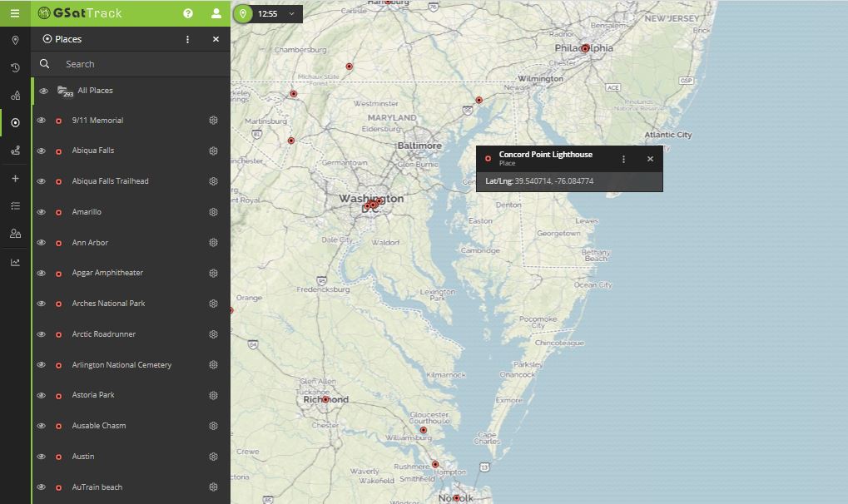Screen dimensions: 848x504
Task: Select Ausable Chasm place entry
Action: coord(99,426)
